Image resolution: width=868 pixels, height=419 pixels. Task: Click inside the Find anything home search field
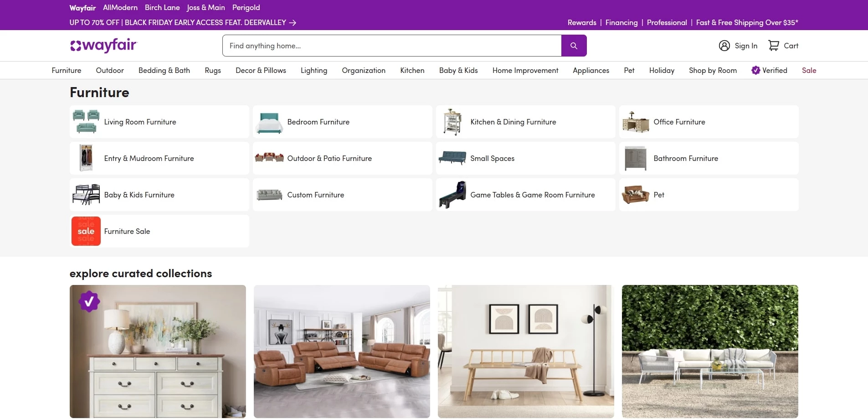392,46
